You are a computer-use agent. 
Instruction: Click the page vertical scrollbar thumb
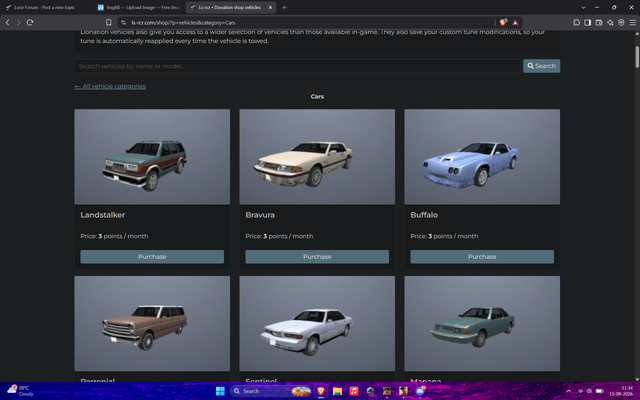click(637, 57)
